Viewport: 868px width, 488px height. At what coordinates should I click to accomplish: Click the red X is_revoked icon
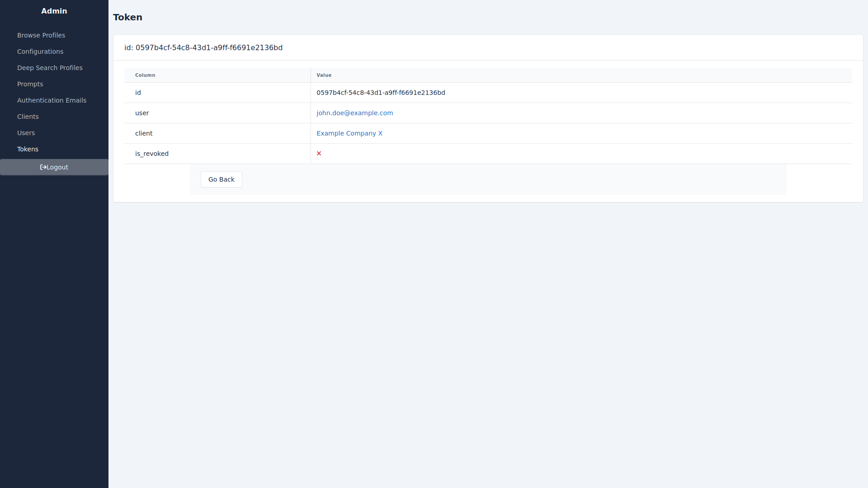coord(319,154)
